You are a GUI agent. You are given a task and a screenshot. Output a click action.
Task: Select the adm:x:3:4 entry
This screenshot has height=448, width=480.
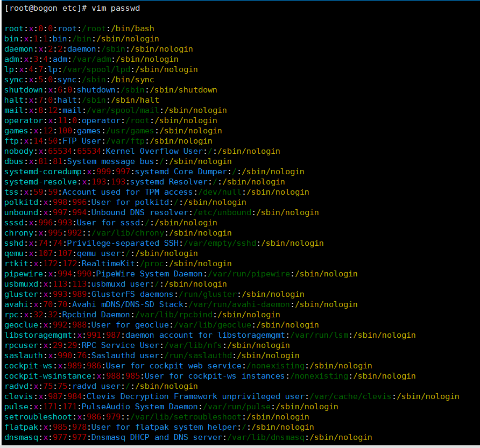(x=91, y=59)
